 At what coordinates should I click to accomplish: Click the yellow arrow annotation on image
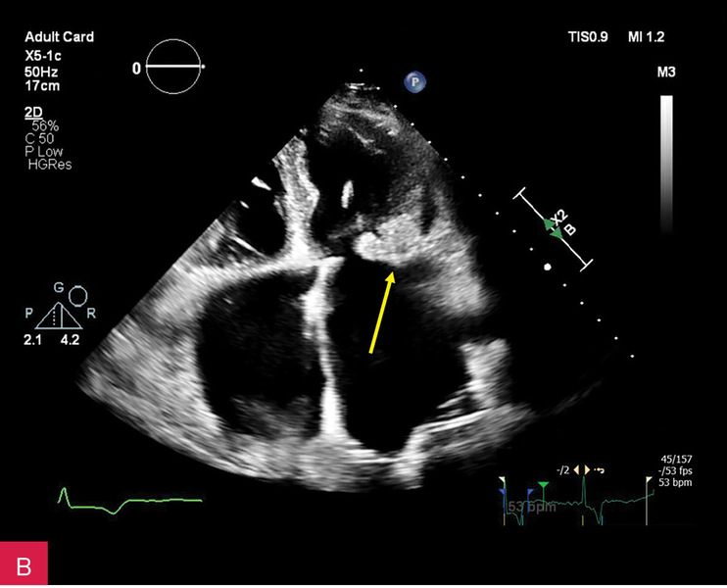(380, 312)
